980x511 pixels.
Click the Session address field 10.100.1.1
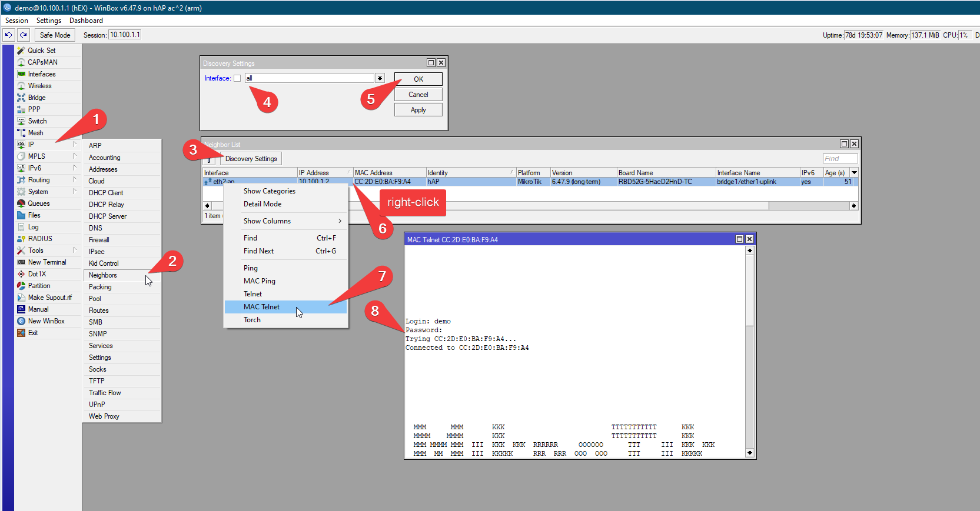125,35
